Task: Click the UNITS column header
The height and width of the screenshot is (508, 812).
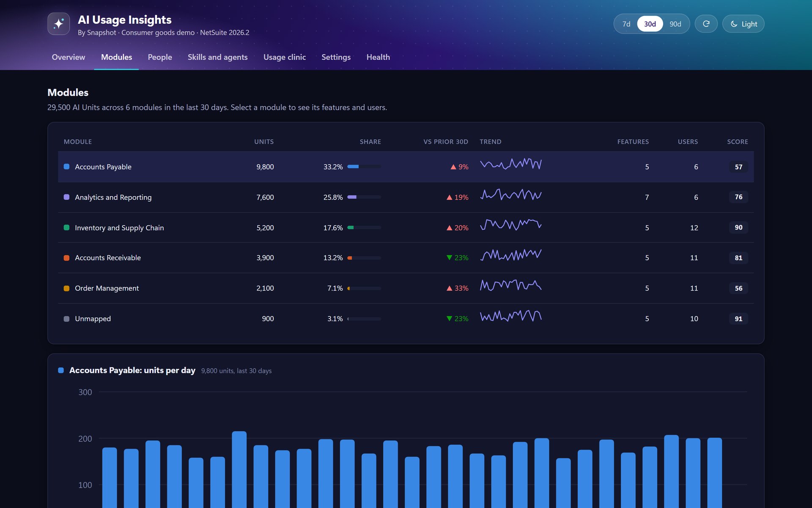Action: [264, 142]
